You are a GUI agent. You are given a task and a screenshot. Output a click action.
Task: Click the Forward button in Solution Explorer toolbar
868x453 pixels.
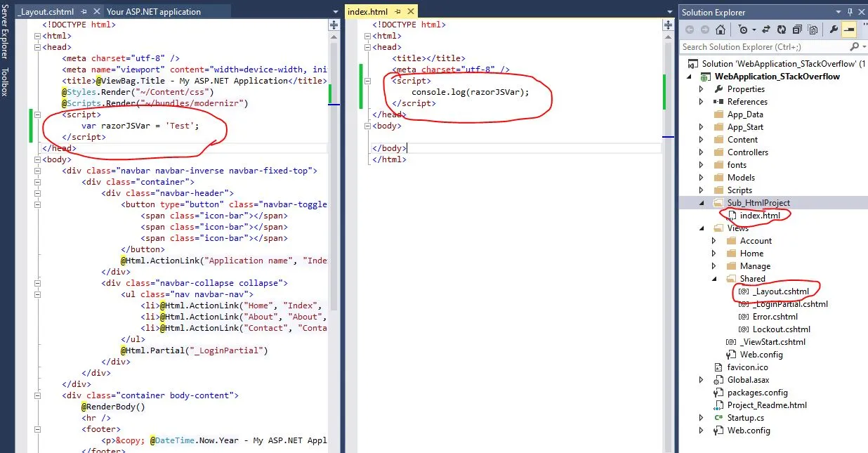coord(704,29)
